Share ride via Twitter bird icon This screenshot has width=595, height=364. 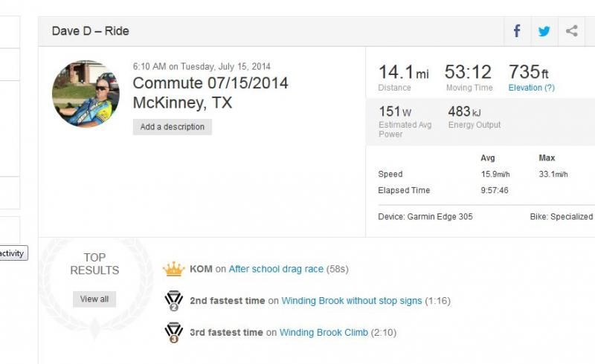[x=544, y=31]
